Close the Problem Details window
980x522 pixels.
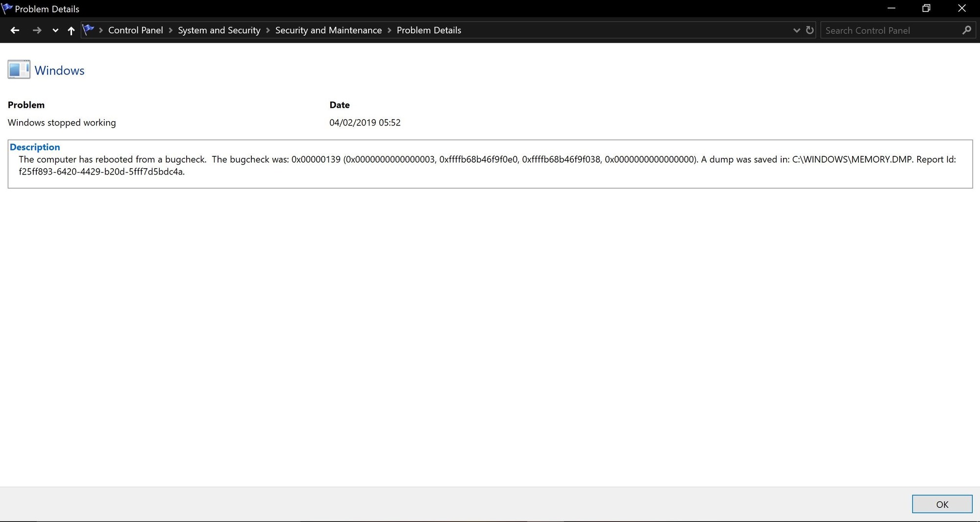[x=962, y=8]
